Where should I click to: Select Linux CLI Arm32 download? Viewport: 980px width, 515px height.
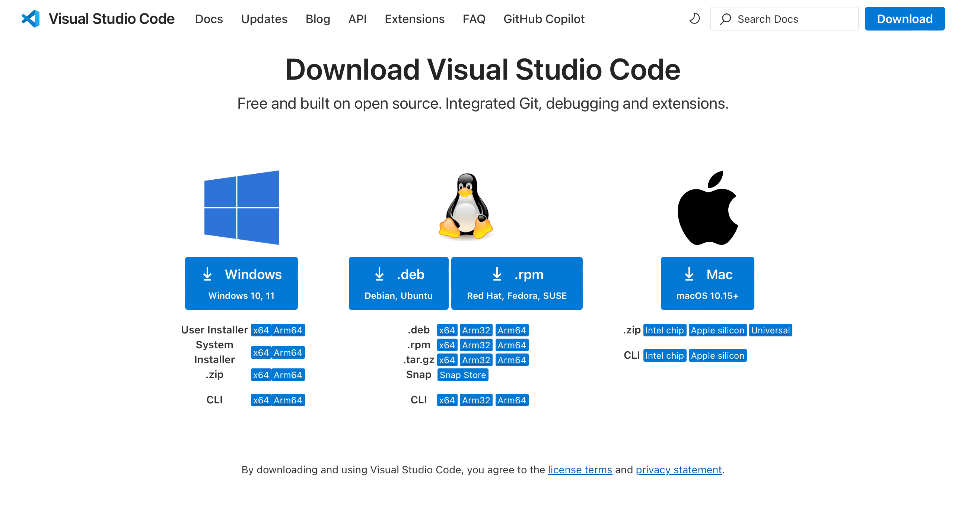(476, 400)
